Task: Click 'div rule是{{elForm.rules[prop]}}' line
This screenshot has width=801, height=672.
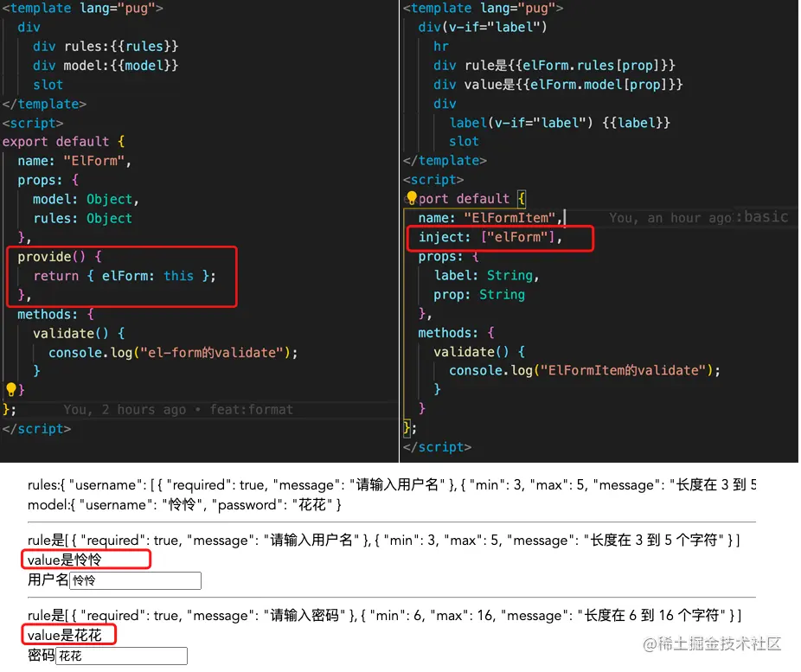Action: point(554,66)
